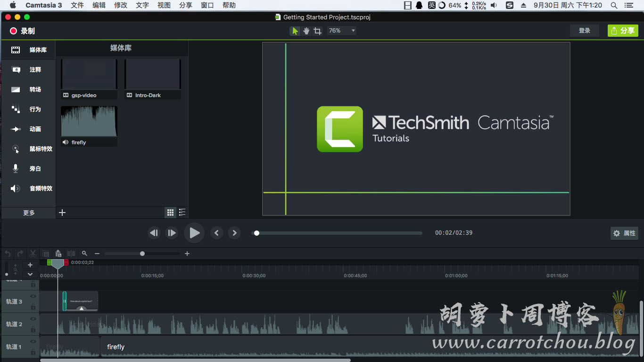Select the hand pan tool
This screenshot has height=362, width=644.
click(x=306, y=31)
